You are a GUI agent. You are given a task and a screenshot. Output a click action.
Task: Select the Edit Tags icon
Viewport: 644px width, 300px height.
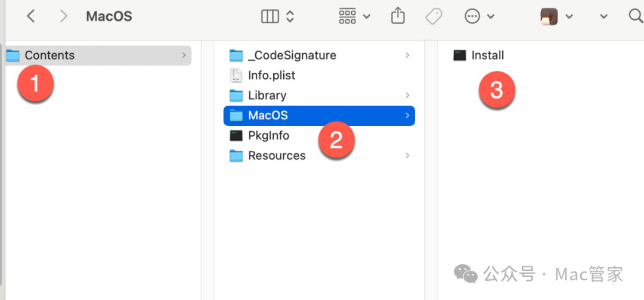pos(434,17)
